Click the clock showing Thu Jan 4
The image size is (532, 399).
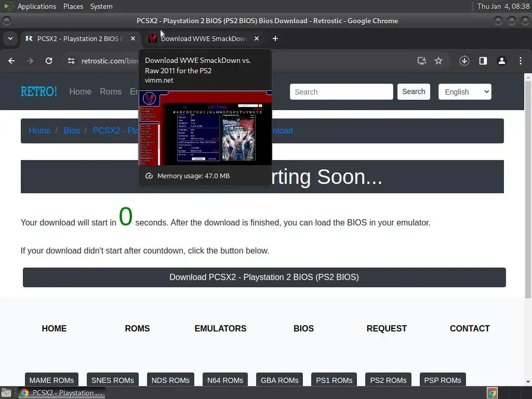click(x=503, y=6)
